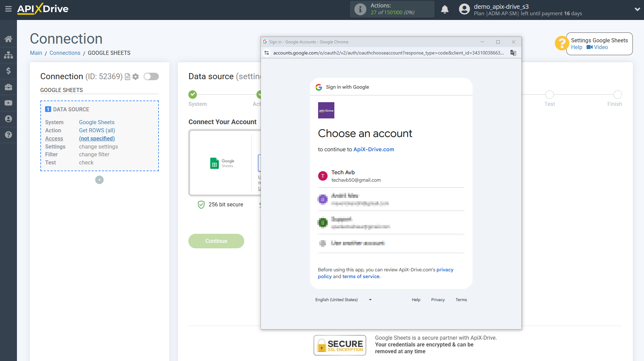
Task: Open the YouTube video sidebar icon
Action: [8, 103]
